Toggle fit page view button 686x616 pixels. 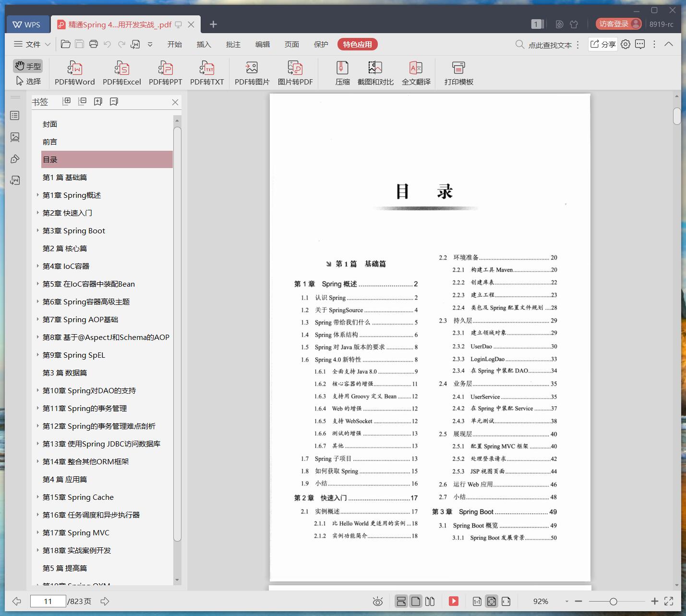point(492,601)
